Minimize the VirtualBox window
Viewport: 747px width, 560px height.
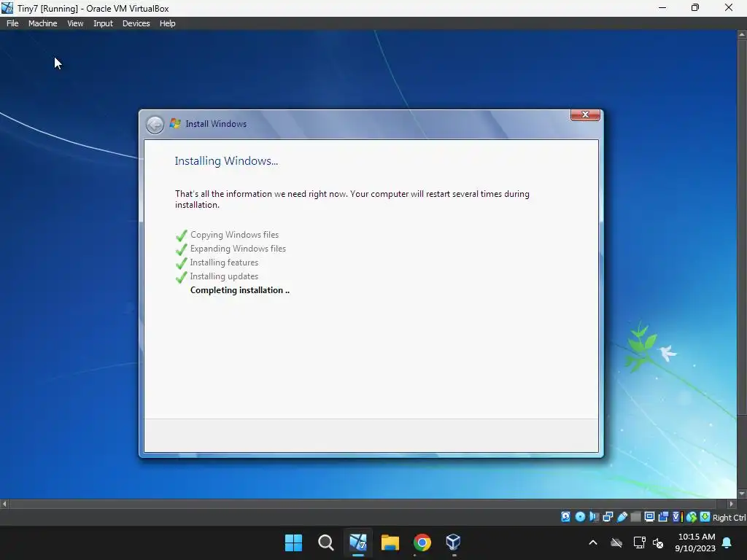[x=662, y=7]
